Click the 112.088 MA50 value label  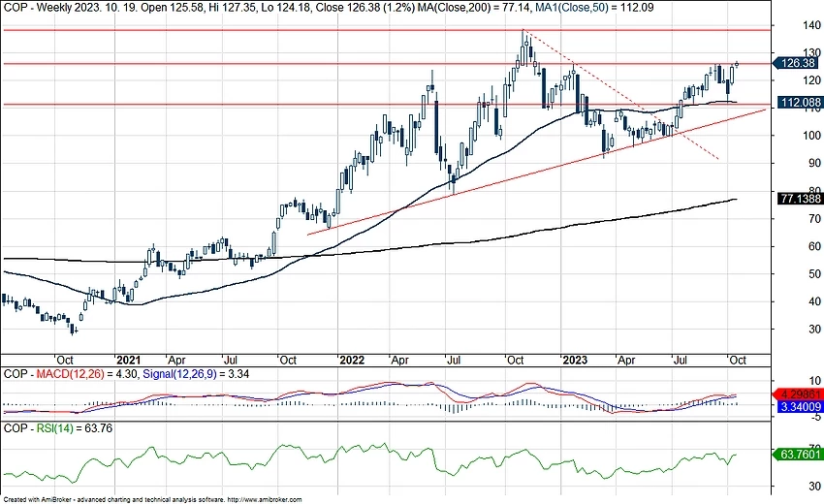click(800, 102)
